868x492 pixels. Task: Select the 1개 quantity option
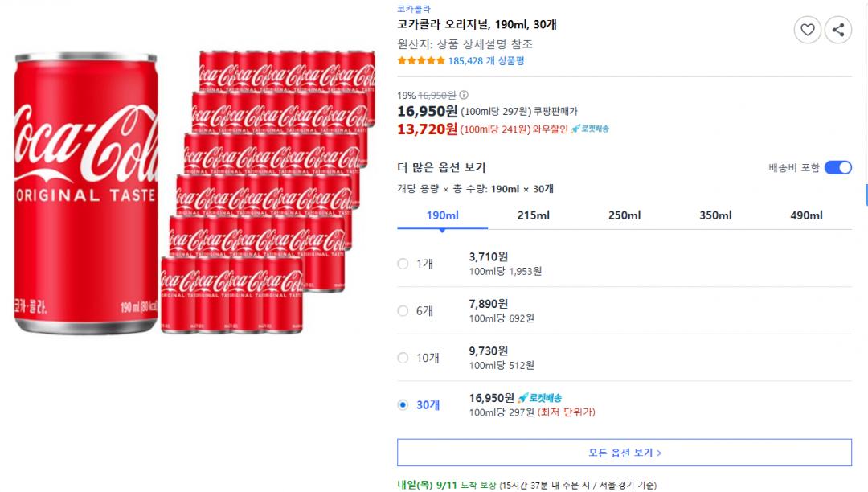403,264
